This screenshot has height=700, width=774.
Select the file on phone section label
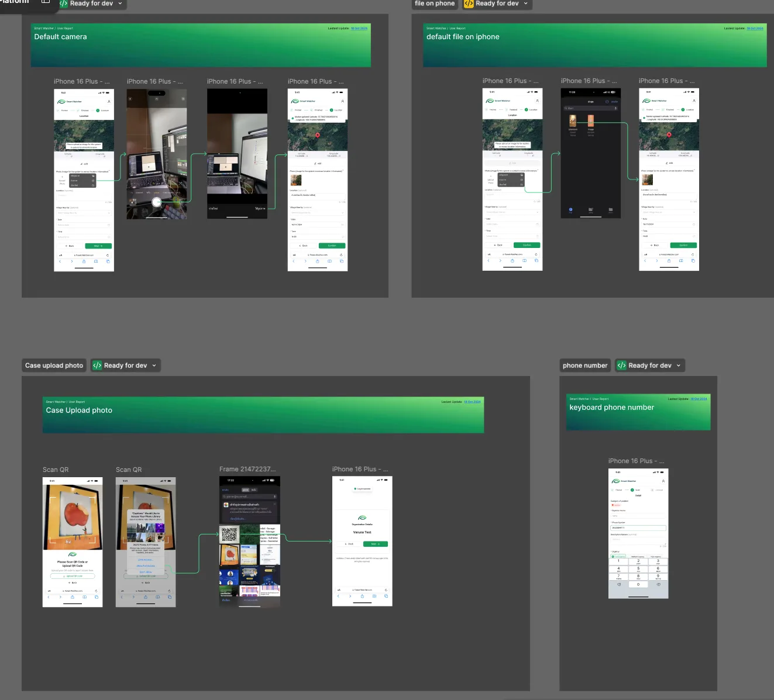(x=435, y=4)
